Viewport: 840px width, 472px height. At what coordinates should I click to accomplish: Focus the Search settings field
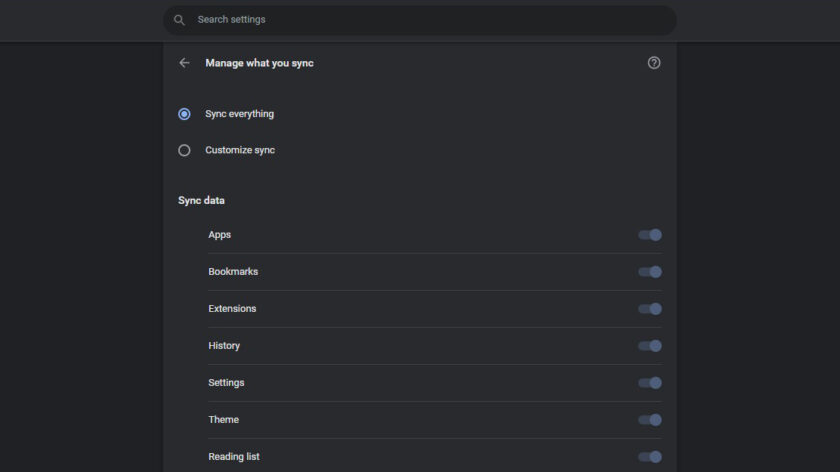point(419,20)
